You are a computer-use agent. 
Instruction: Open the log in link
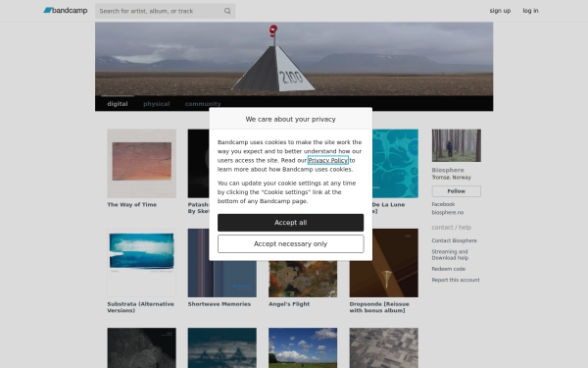530,11
